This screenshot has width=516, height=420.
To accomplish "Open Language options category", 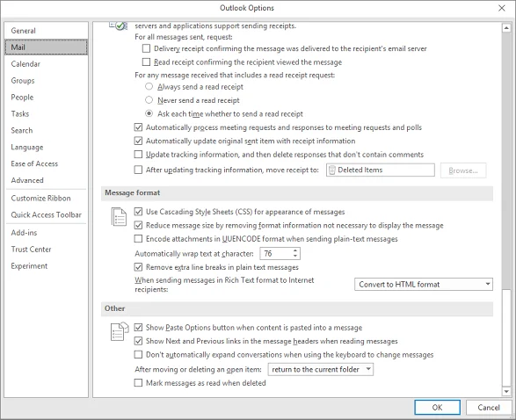I will click(47, 147).
